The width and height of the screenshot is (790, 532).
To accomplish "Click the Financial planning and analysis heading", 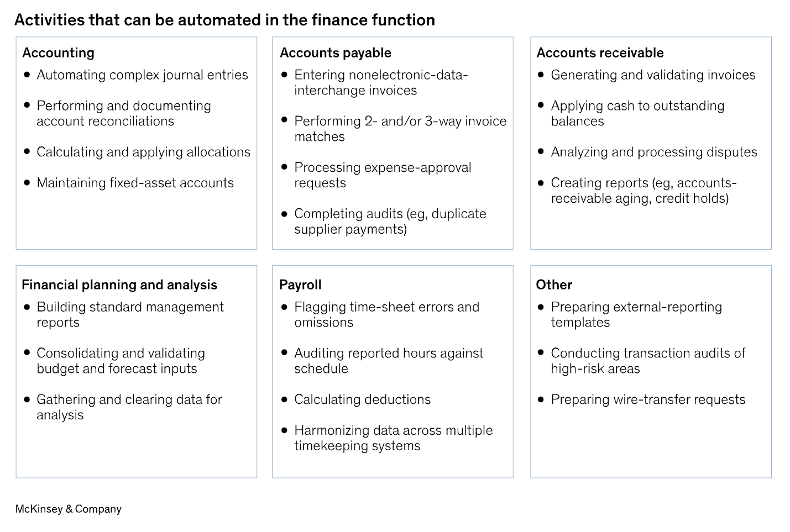I will [119, 285].
